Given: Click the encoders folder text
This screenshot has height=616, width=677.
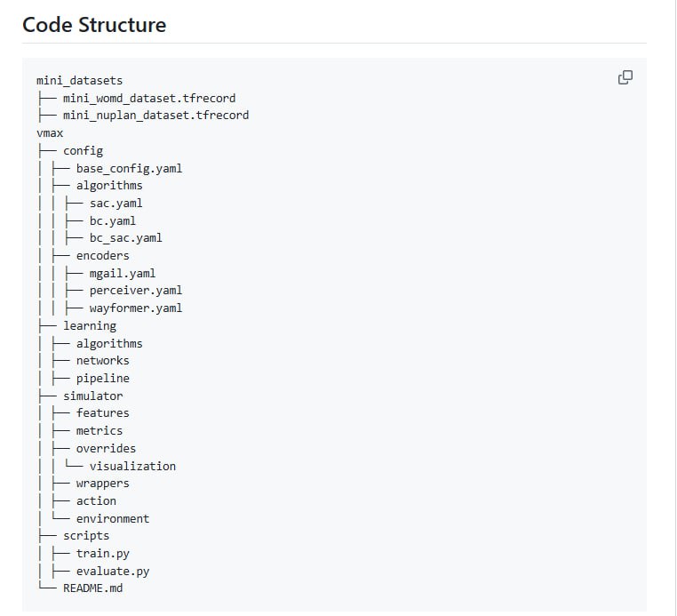Looking at the screenshot, I should (102, 255).
